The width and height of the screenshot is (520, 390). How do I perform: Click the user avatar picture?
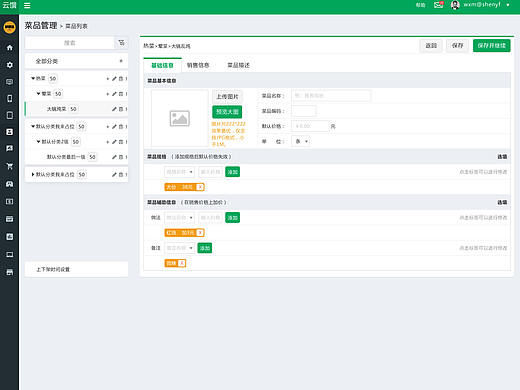pos(455,5)
